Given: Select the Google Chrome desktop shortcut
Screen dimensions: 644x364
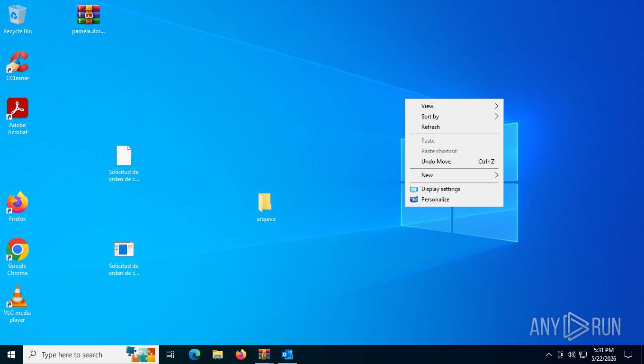Looking at the screenshot, I should tap(18, 257).
